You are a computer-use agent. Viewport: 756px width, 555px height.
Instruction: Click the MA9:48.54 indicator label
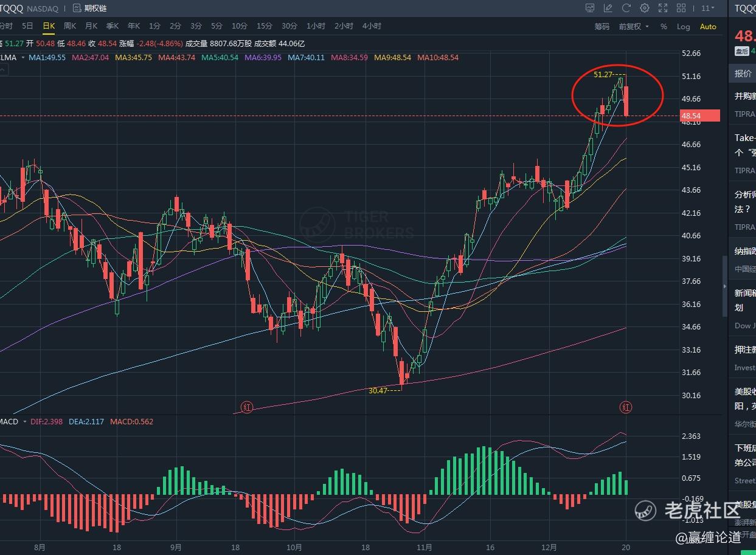click(x=393, y=58)
